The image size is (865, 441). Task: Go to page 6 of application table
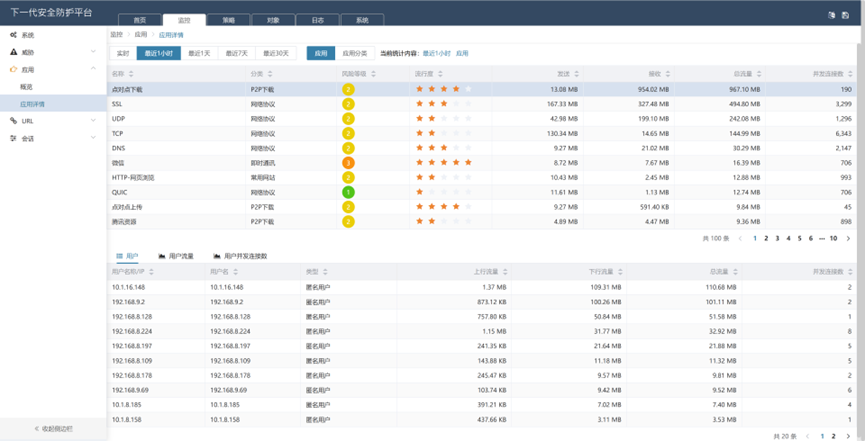[810, 238]
